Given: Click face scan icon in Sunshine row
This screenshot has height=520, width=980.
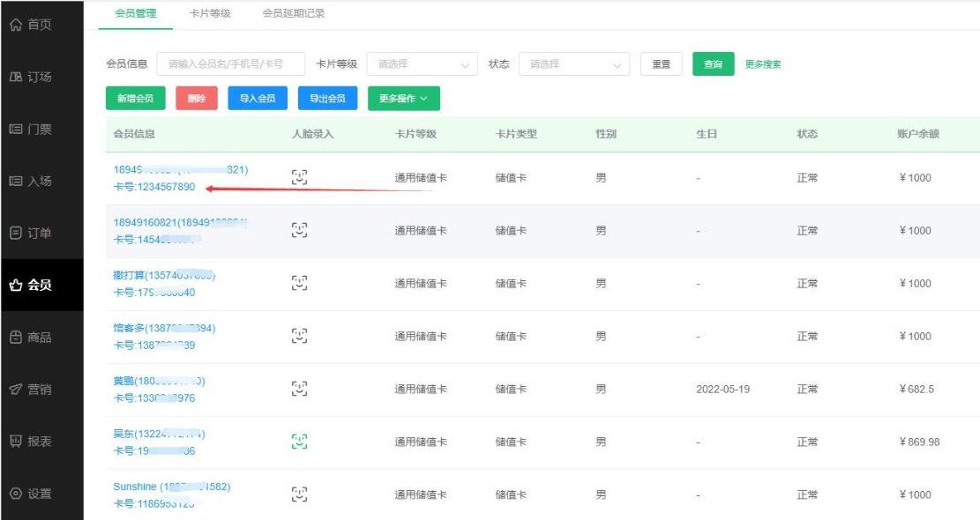Looking at the screenshot, I should pyautogui.click(x=300, y=494).
